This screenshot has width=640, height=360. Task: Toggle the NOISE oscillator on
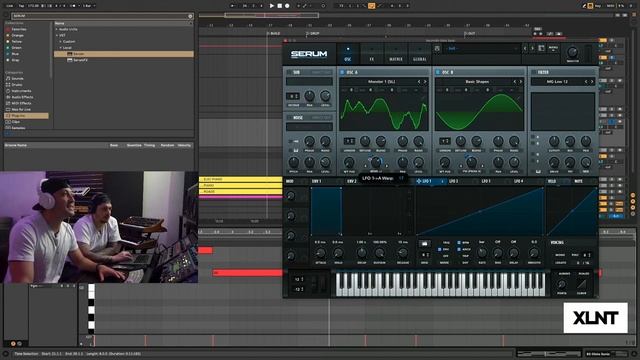[x=289, y=118]
